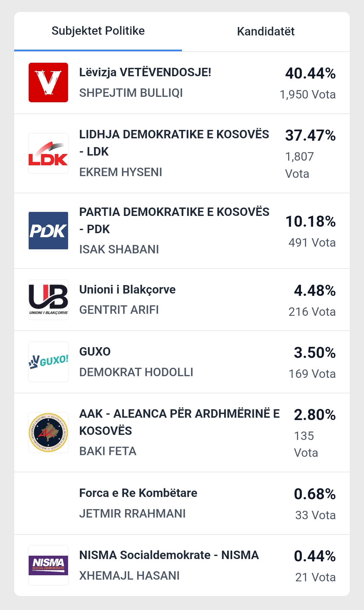Click the Vetëvendosje red V logo
364x610 pixels.
[48, 82]
